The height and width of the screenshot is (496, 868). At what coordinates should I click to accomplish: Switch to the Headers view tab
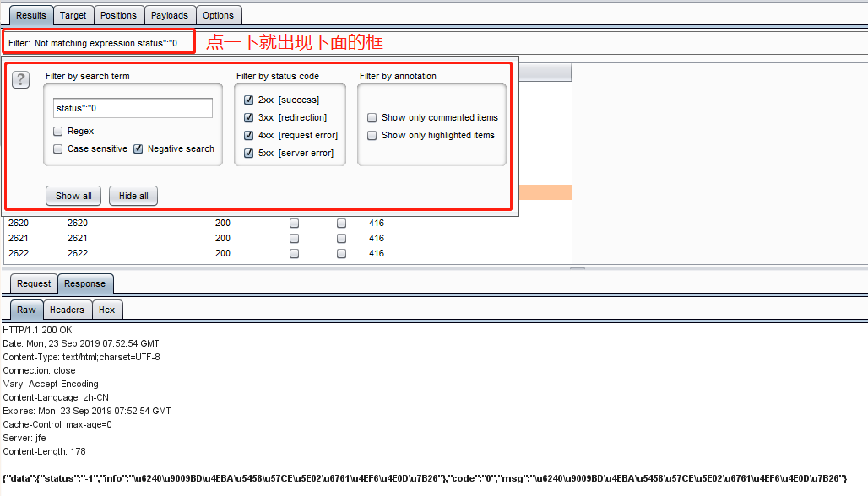click(67, 310)
